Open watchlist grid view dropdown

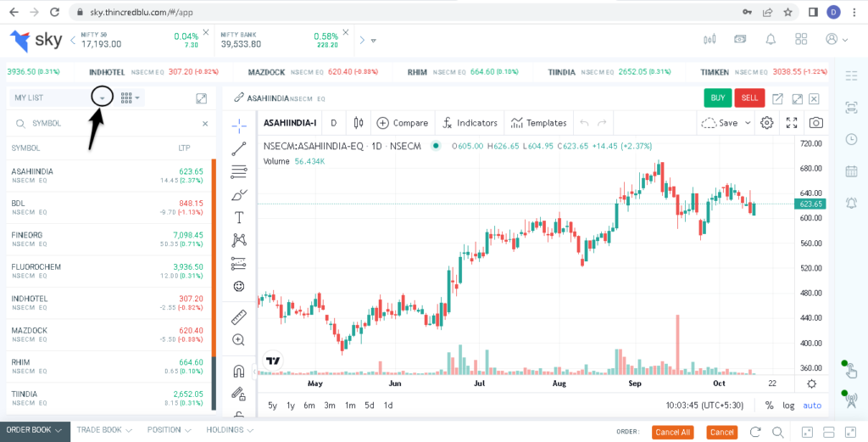(x=130, y=98)
